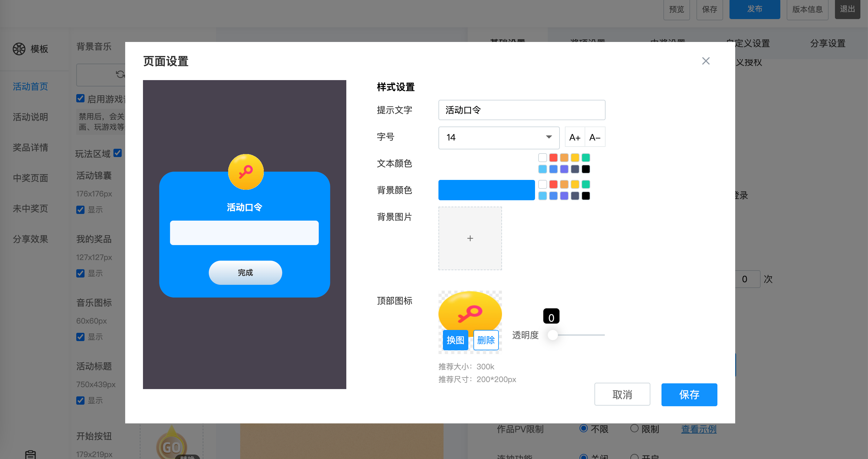
Task: Click the yellow key icon in preview
Action: [x=246, y=172]
